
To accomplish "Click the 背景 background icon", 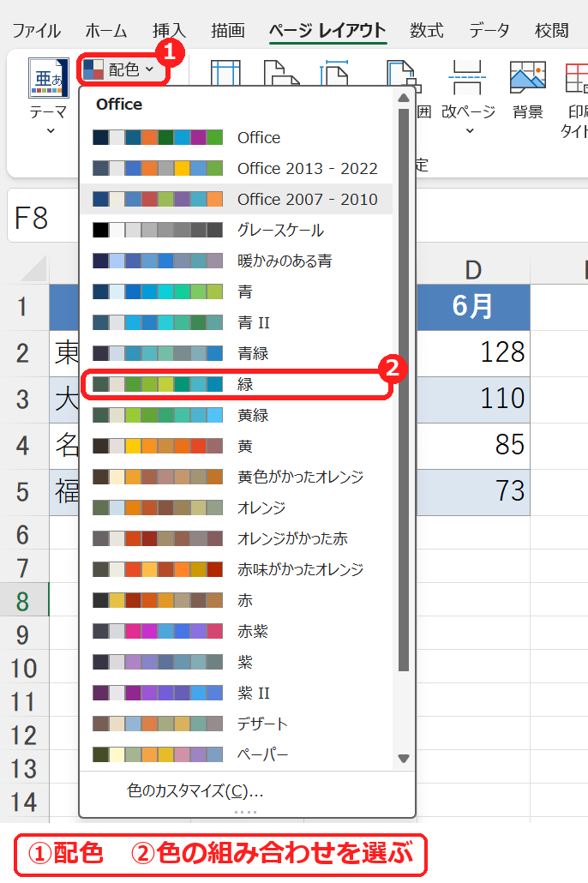I will click(528, 76).
